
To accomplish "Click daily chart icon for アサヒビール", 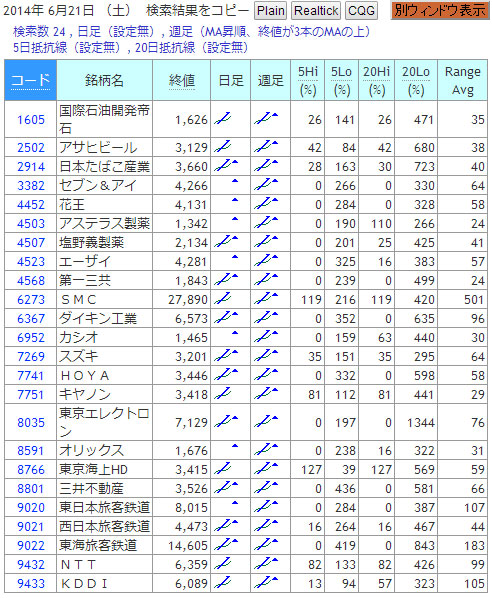I will 222,146.
